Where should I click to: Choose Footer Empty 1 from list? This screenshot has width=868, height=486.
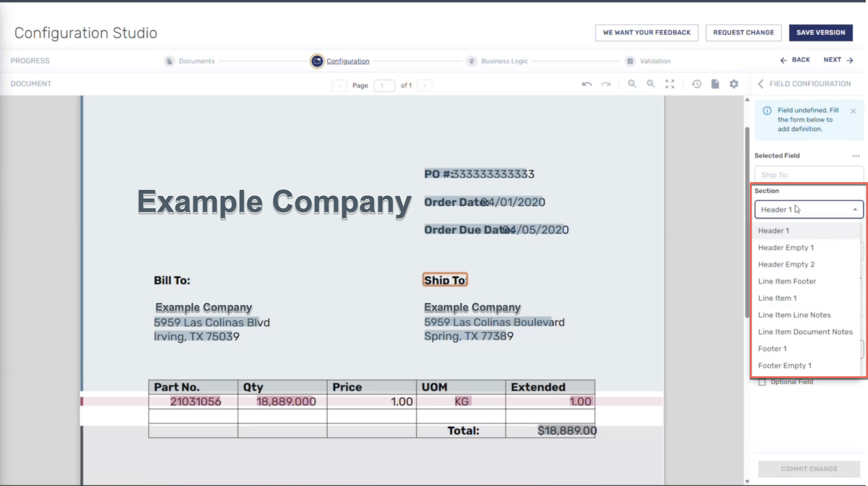(x=785, y=366)
